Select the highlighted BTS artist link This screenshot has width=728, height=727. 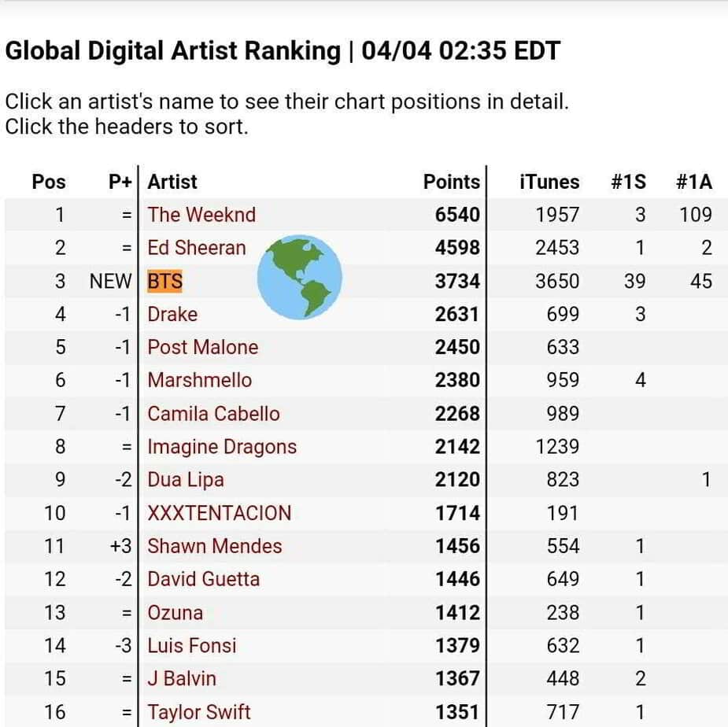click(x=165, y=281)
